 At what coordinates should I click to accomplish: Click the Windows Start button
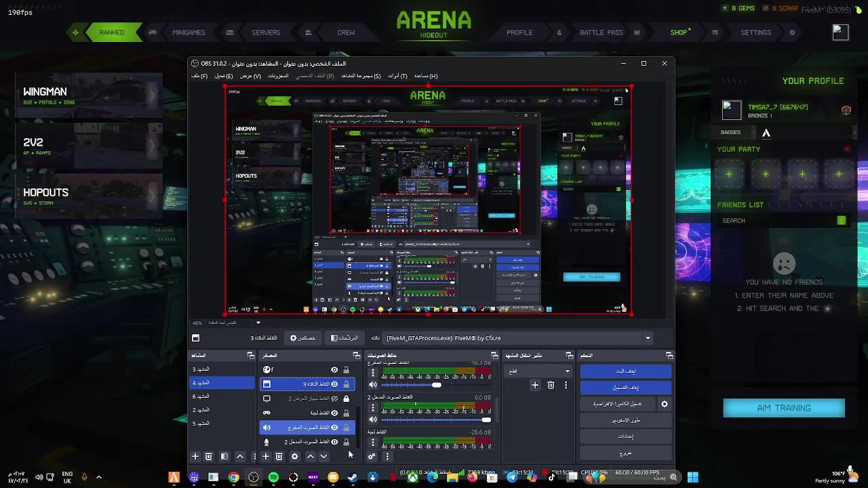tap(693, 477)
